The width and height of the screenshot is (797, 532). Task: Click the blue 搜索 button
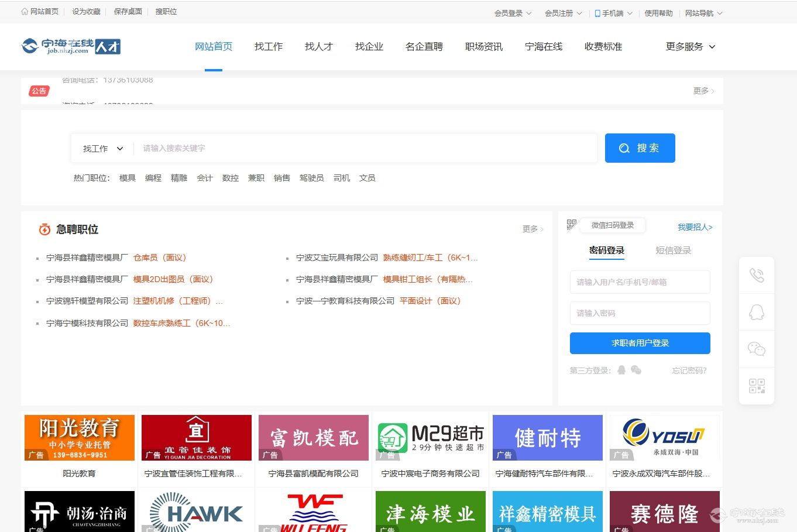click(640, 148)
